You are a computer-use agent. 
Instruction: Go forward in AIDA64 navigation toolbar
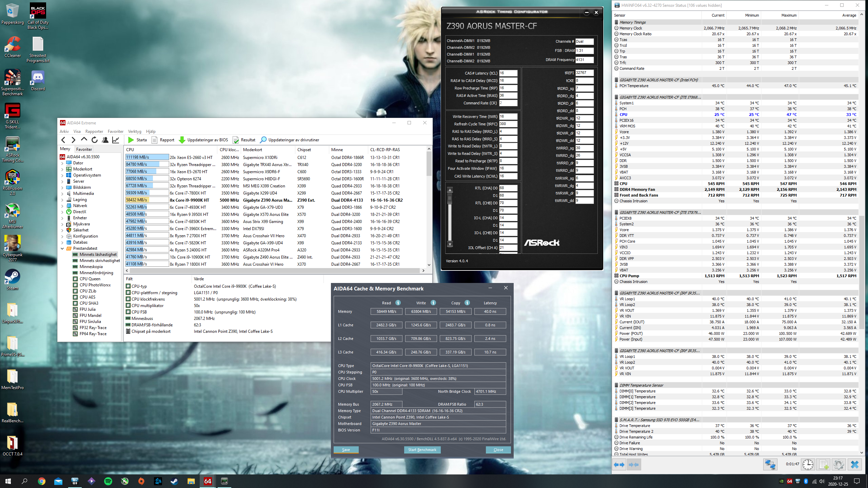pyautogui.click(x=73, y=140)
